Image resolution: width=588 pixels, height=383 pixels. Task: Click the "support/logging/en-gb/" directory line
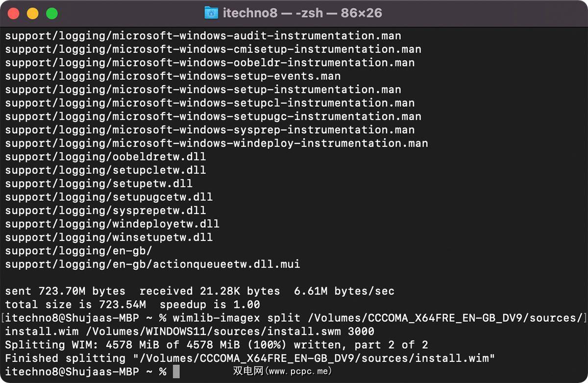78,251
